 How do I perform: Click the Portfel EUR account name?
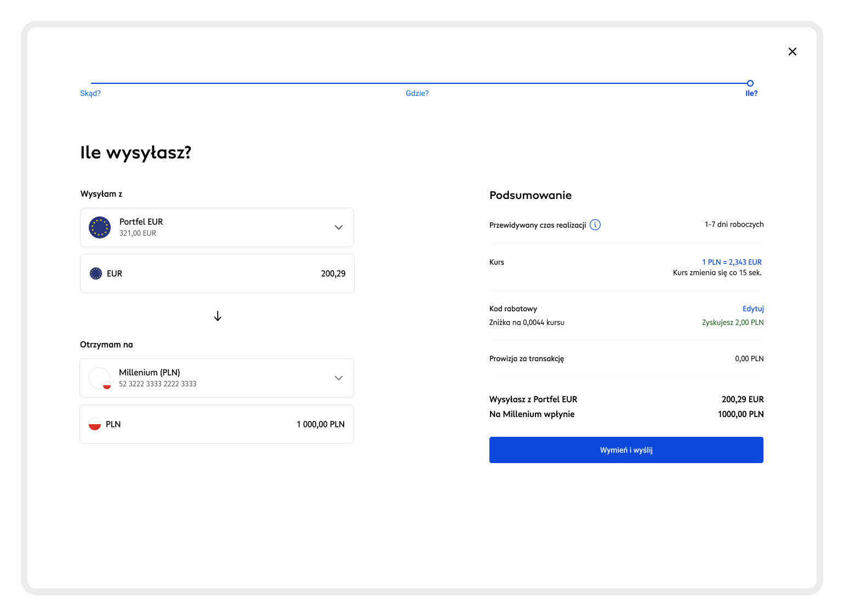pyautogui.click(x=141, y=221)
